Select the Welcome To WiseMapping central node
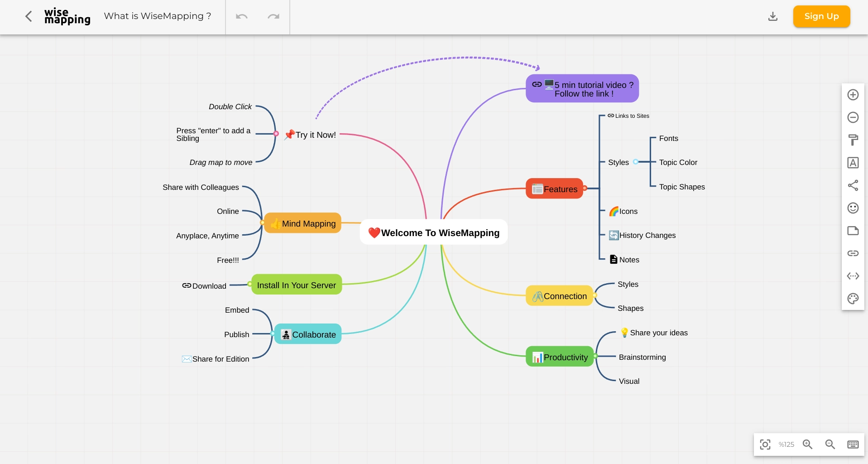 click(x=434, y=232)
